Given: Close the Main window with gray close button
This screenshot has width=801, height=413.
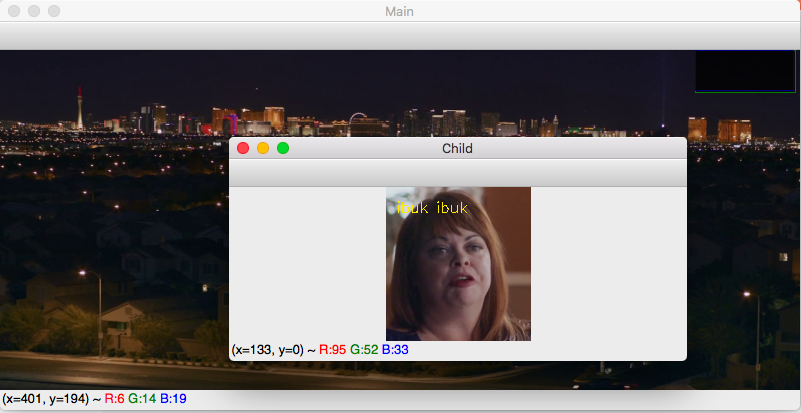Looking at the screenshot, I should click(14, 11).
